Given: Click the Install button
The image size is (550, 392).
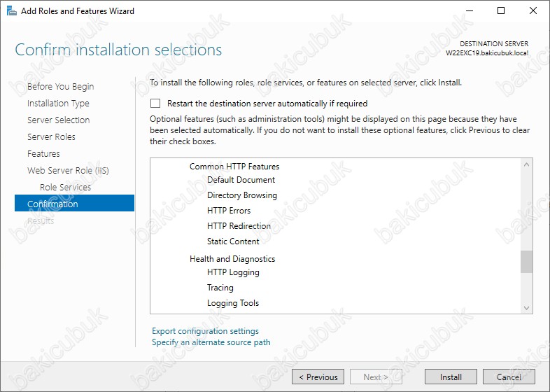Looking at the screenshot, I should coord(451,377).
